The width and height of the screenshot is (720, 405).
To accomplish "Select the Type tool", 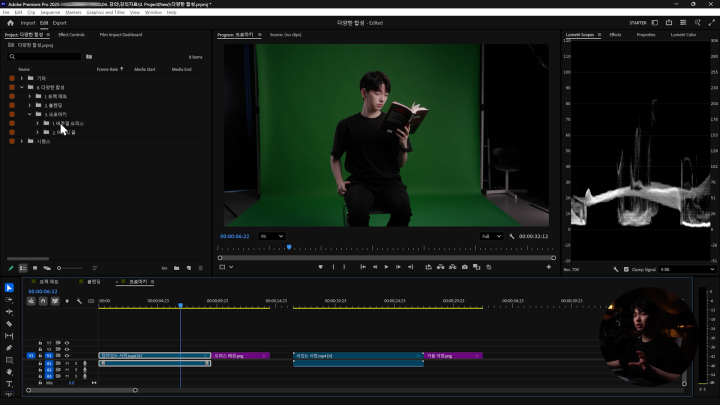I will pos(9,383).
